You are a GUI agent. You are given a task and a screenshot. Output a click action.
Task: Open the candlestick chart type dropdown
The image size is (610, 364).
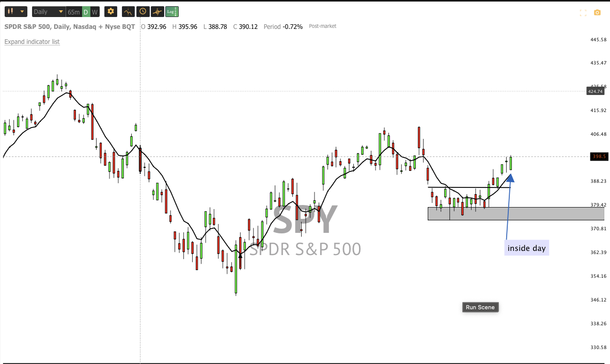pos(16,12)
